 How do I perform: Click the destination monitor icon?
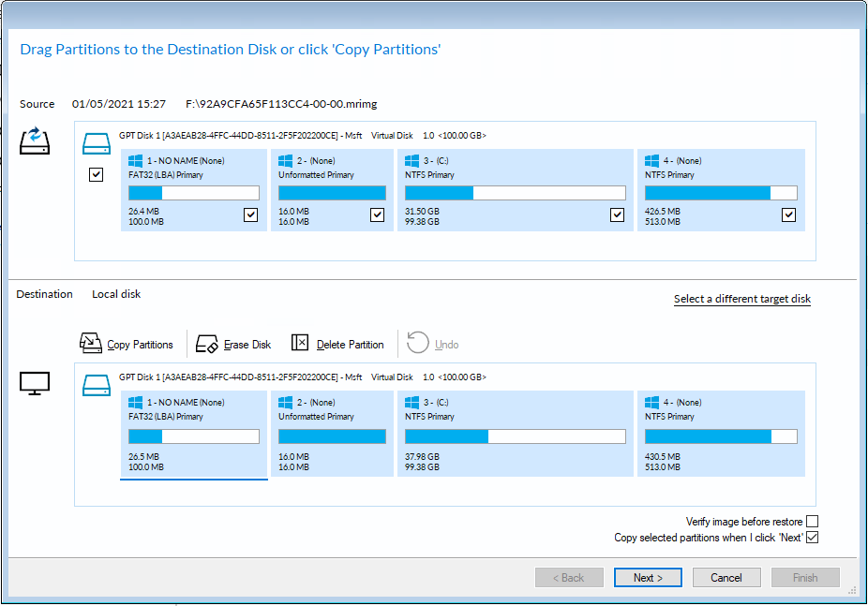click(x=35, y=383)
